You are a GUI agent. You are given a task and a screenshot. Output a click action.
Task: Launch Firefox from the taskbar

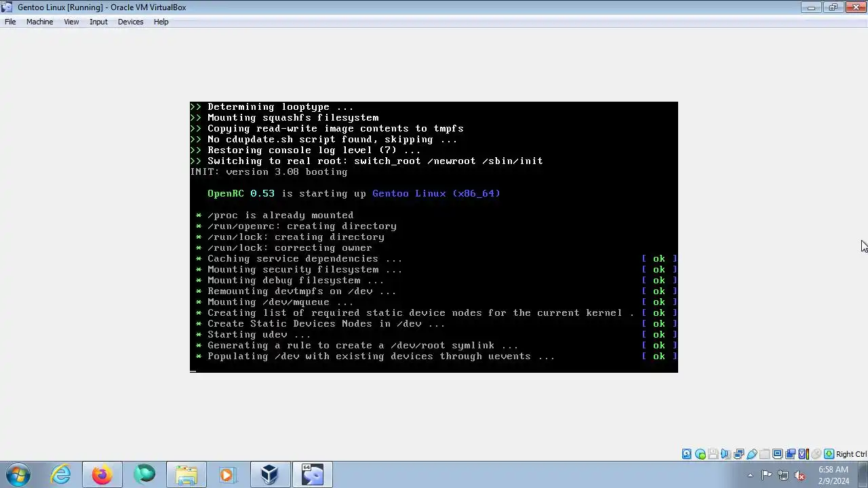pyautogui.click(x=102, y=474)
